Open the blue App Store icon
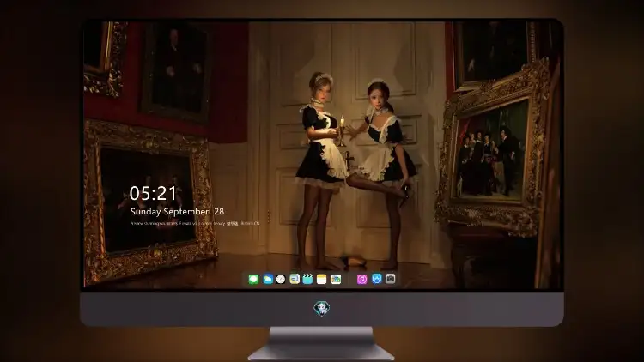Viewport: 644px width, 362px height. 377,279
